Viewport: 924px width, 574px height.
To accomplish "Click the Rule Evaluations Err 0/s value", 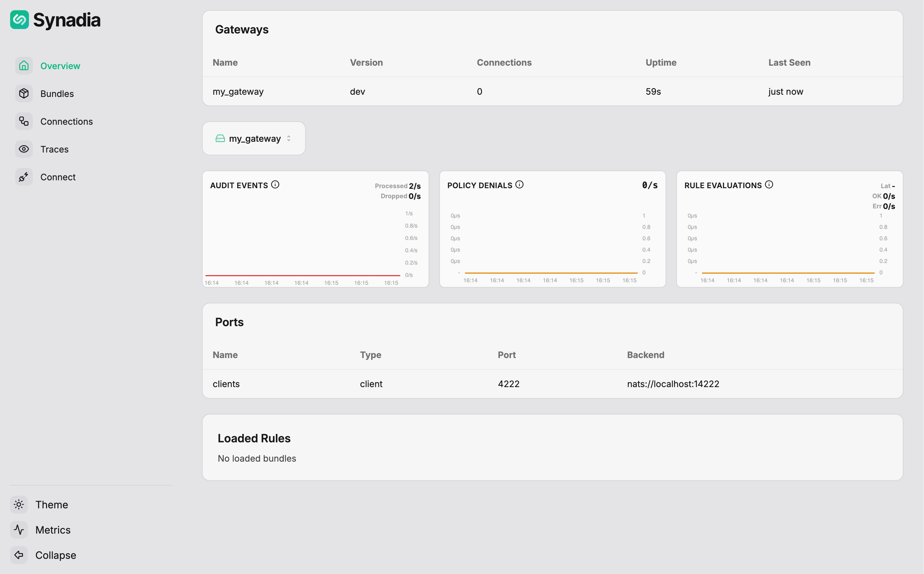I will click(x=889, y=206).
